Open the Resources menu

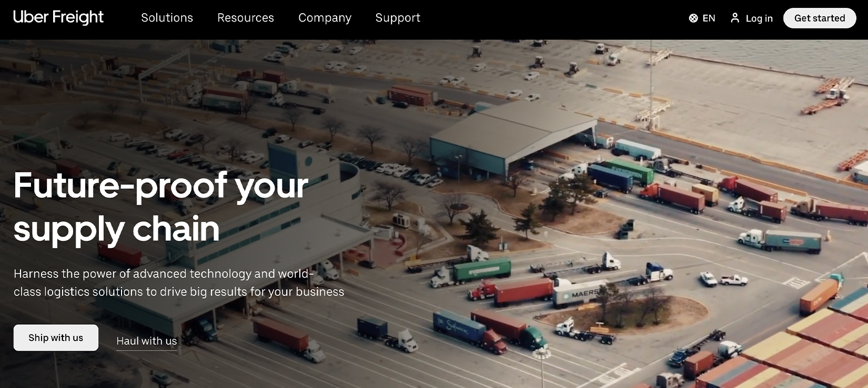(x=246, y=18)
